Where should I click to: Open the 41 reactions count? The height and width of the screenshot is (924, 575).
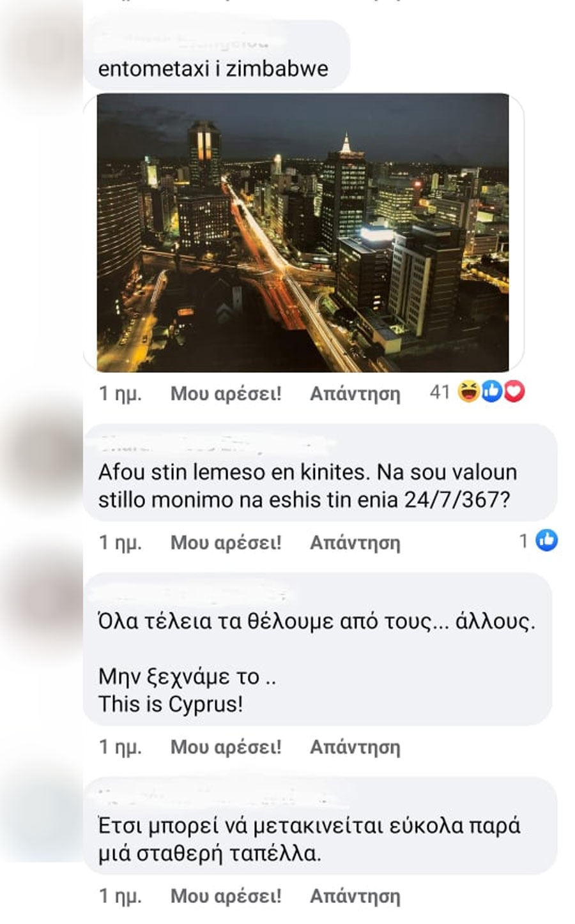(440, 392)
